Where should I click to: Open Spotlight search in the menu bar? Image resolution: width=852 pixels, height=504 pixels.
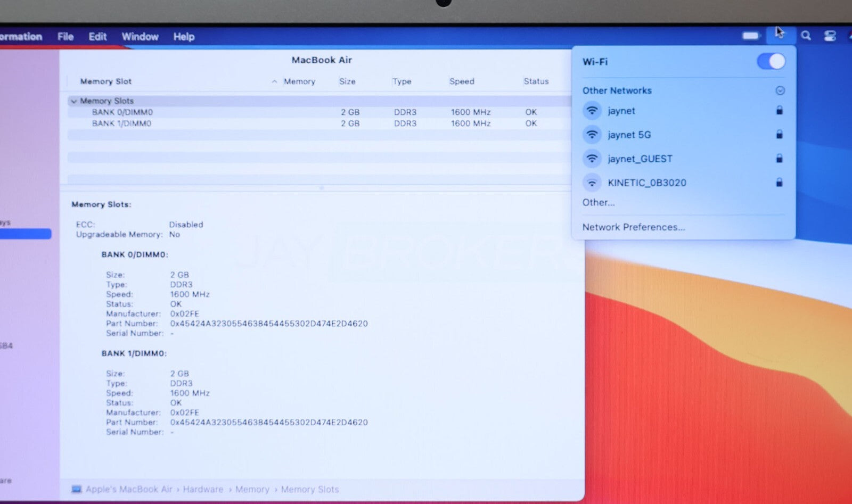(806, 36)
